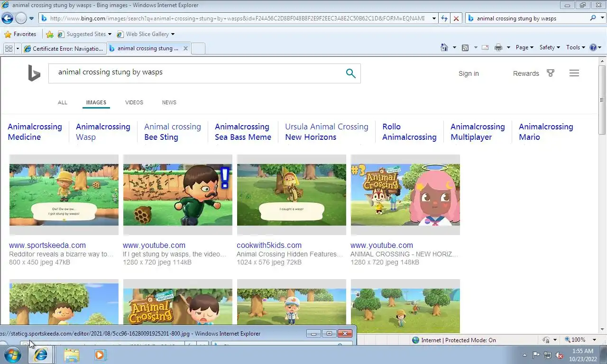
Task: Click the Windows Start button
Action: (12, 355)
